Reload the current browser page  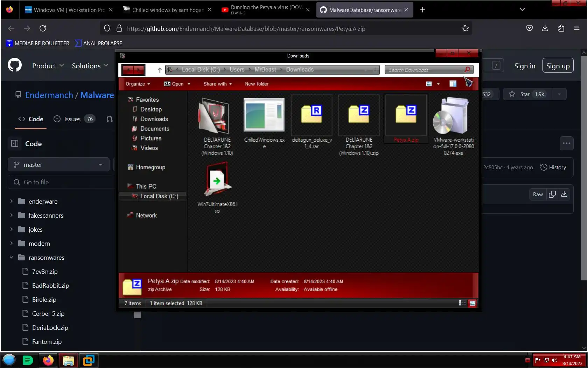point(43,28)
